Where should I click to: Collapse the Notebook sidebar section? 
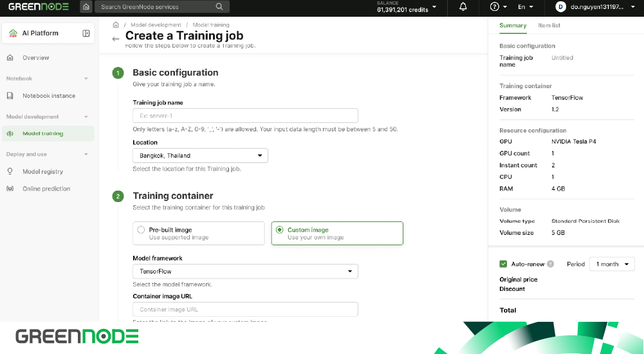(86, 79)
